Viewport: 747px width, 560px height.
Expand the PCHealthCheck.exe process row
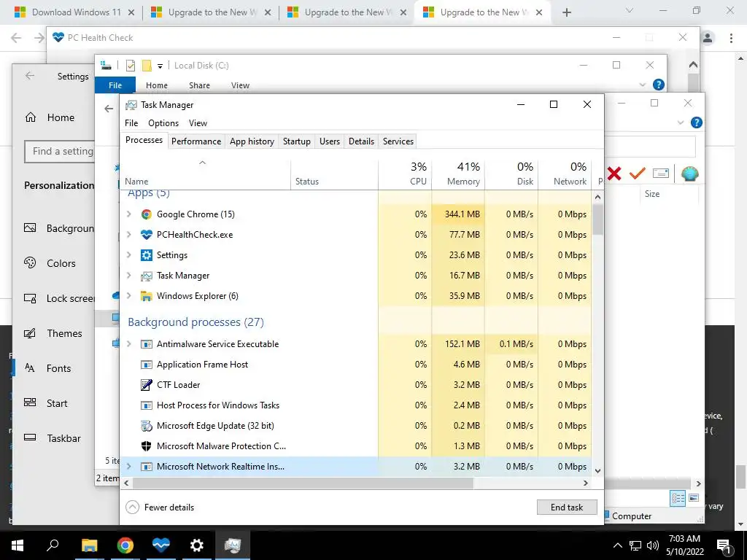tap(128, 235)
